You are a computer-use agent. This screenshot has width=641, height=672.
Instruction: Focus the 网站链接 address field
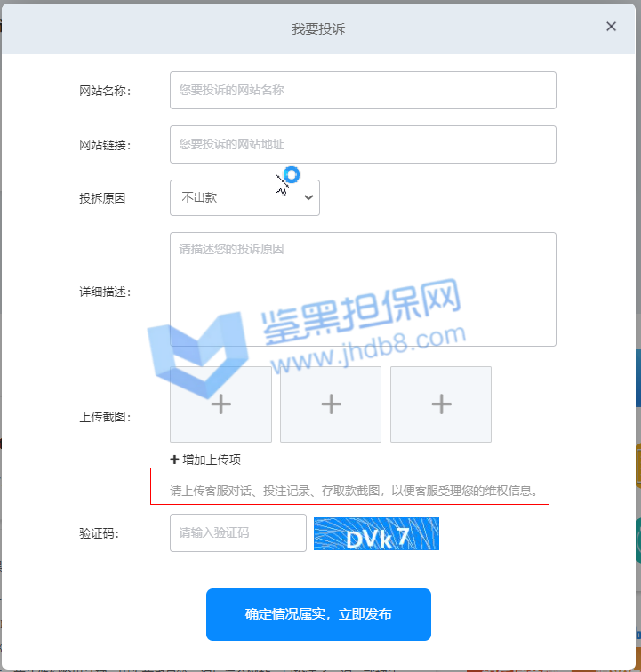(x=363, y=144)
